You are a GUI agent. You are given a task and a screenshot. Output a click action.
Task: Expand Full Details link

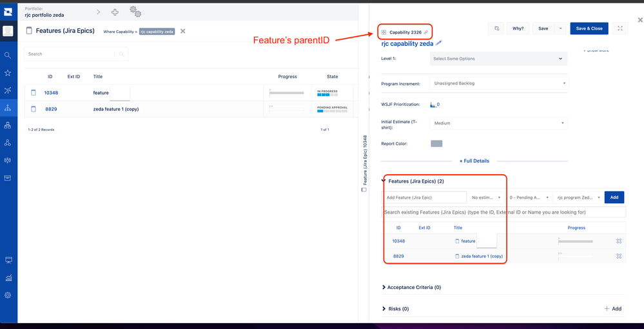pyautogui.click(x=474, y=161)
